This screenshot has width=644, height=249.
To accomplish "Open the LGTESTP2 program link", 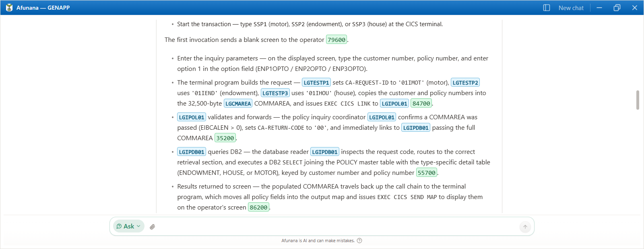I will click(x=465, y=83).
